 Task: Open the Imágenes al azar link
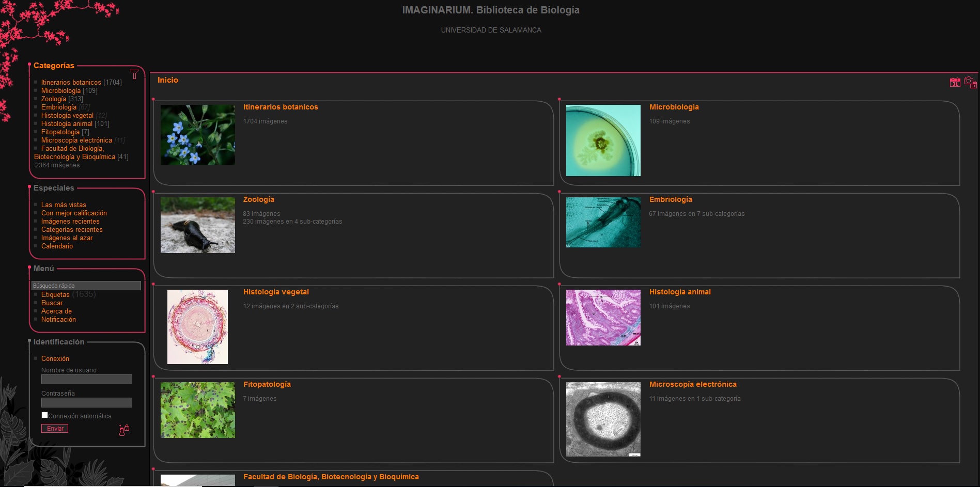(x=67, y=238)
